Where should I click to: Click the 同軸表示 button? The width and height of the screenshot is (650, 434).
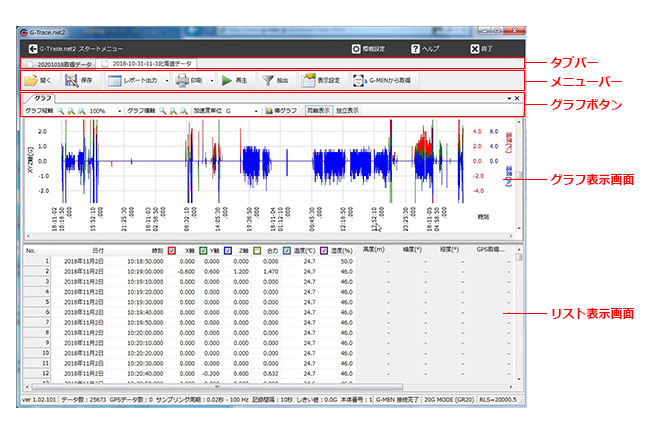[318, 110]
